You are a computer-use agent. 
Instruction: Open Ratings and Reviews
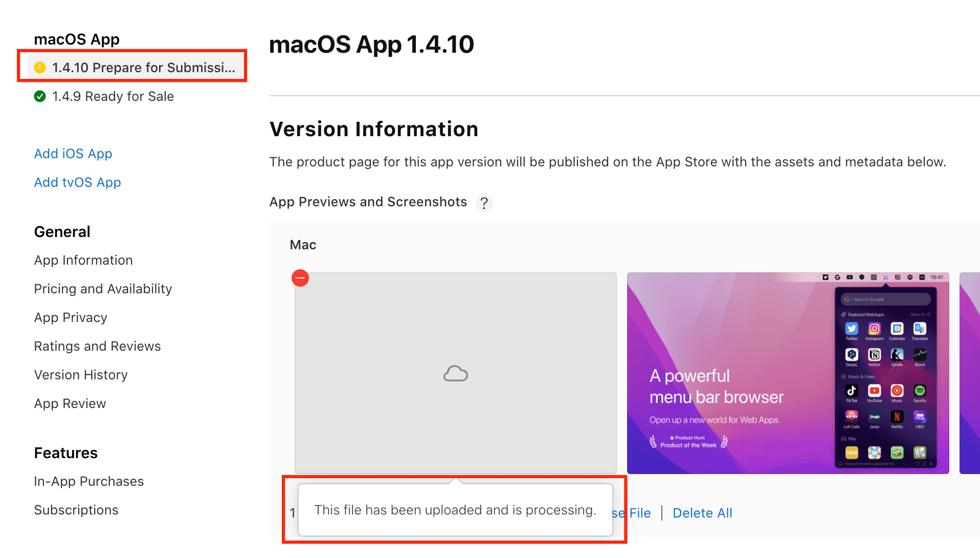[x=97, y=346]
